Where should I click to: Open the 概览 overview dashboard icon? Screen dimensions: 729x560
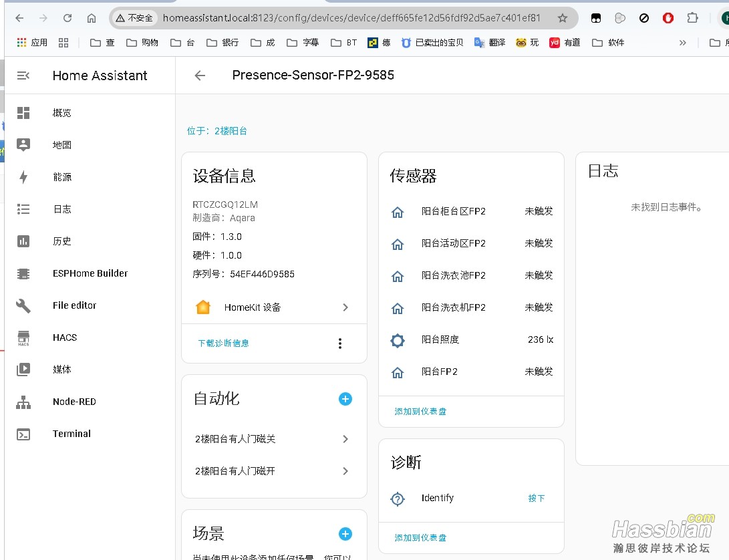click(23, 113)
